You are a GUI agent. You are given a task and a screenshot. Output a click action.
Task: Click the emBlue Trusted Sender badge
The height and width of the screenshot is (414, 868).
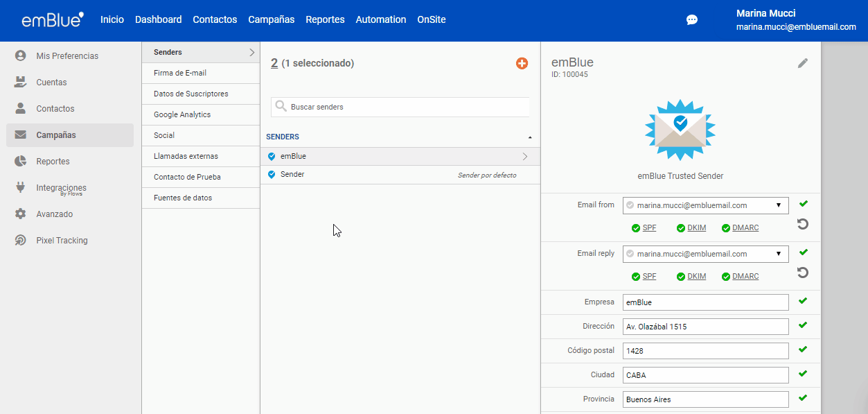tap(680, 130)
